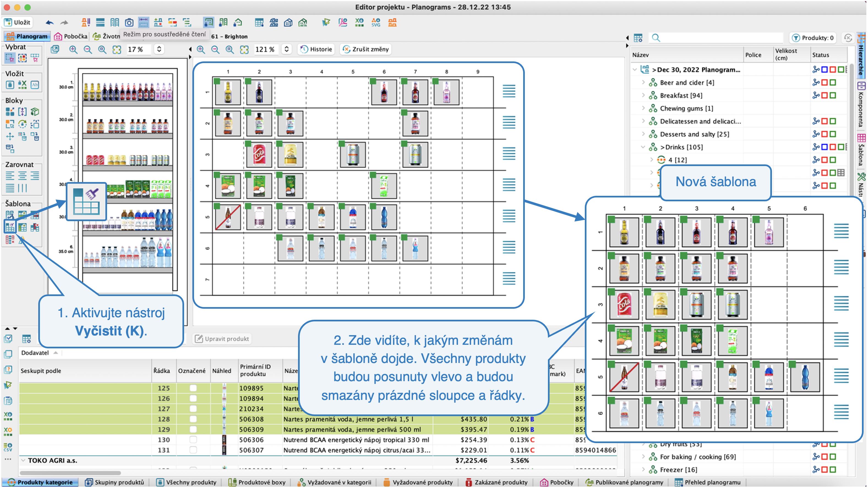The width and height of the screenshot is (868, 488).
Task: Select the rectangle selection tool under Vybrat
Action: click(x=10, y=58)
